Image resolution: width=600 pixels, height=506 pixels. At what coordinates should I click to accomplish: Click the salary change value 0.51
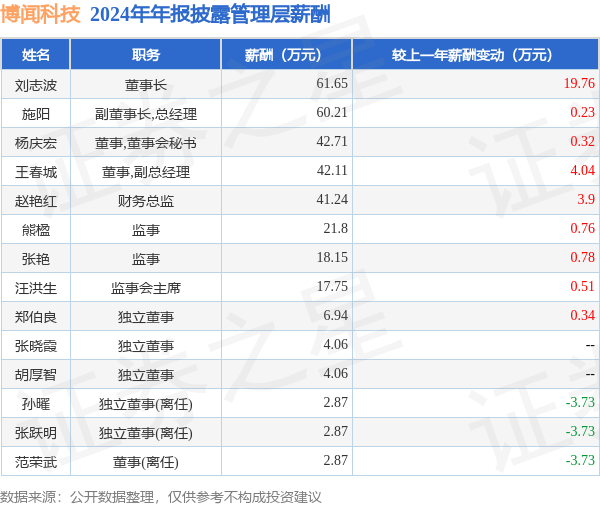(582, 287)
